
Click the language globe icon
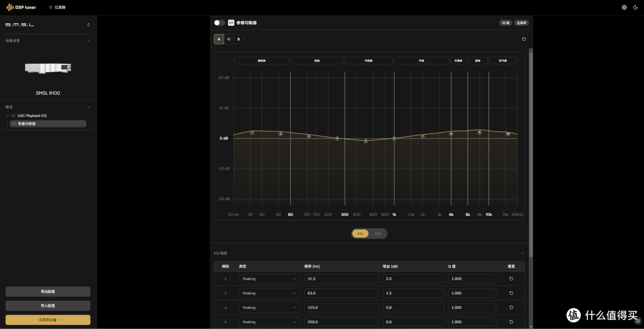tap(624, 7)
